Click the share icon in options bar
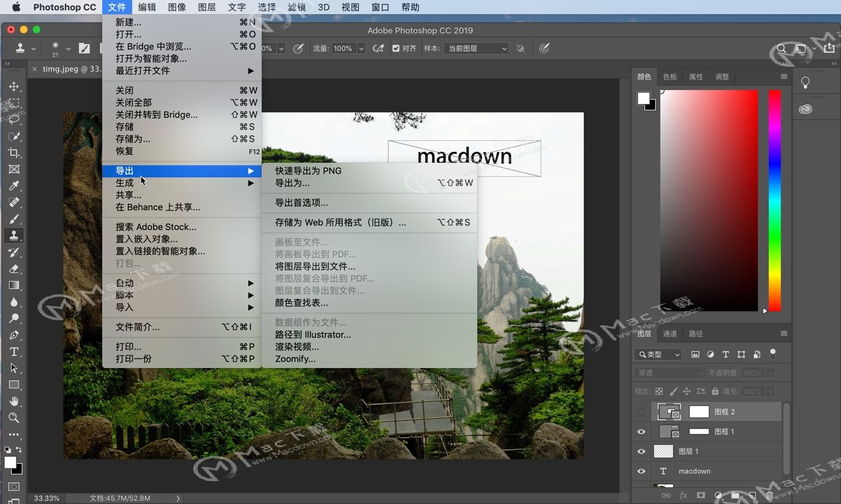The image size is (841, 504). pyautogui.click(x=829, y=48)
